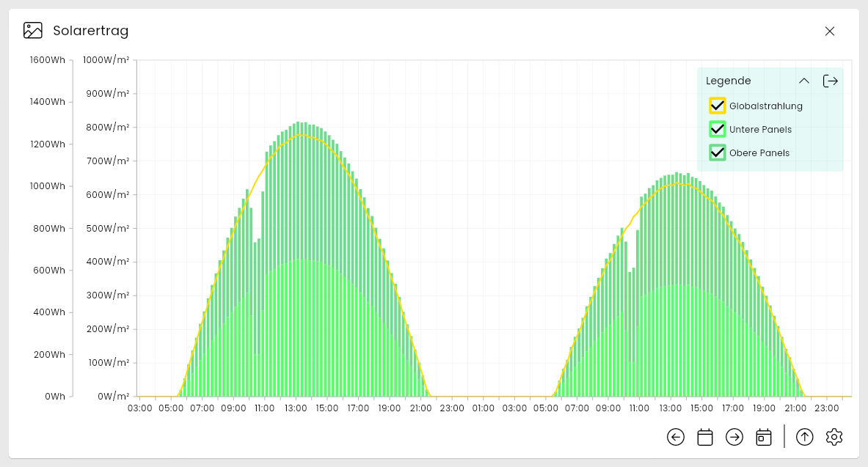Close the Solarertrag dialog
Image resolution: width=868 pixels, height=467 pixels.
click(x=829, y=31)
